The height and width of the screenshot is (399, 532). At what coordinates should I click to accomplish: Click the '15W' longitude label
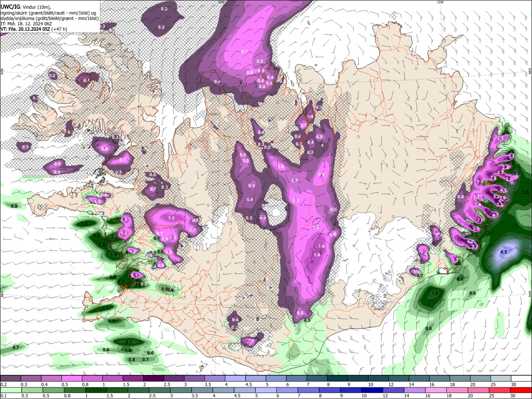click(440, 2)
